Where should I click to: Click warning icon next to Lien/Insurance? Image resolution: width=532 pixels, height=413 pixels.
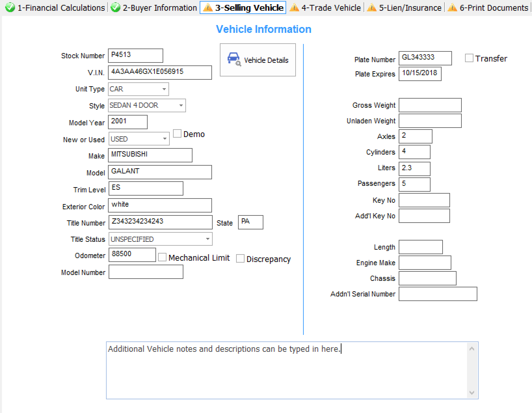coord(371,7)
